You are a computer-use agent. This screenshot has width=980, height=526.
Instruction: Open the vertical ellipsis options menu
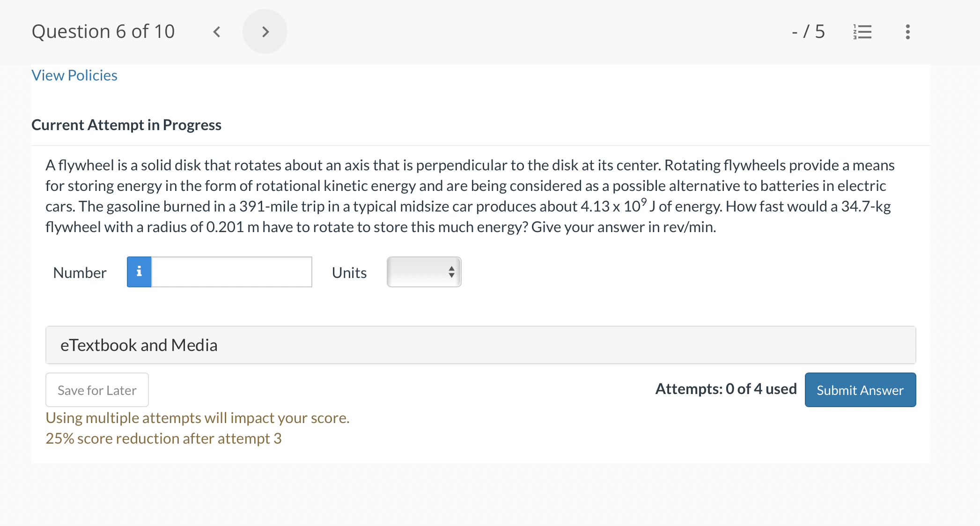[907, 31]
